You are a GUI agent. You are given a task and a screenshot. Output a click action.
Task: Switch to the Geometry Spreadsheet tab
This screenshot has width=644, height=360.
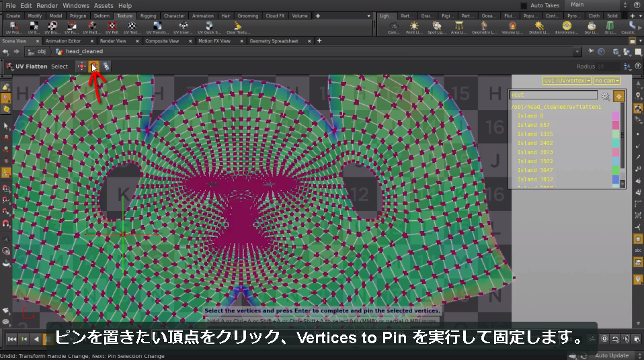[x=274, y=41]
